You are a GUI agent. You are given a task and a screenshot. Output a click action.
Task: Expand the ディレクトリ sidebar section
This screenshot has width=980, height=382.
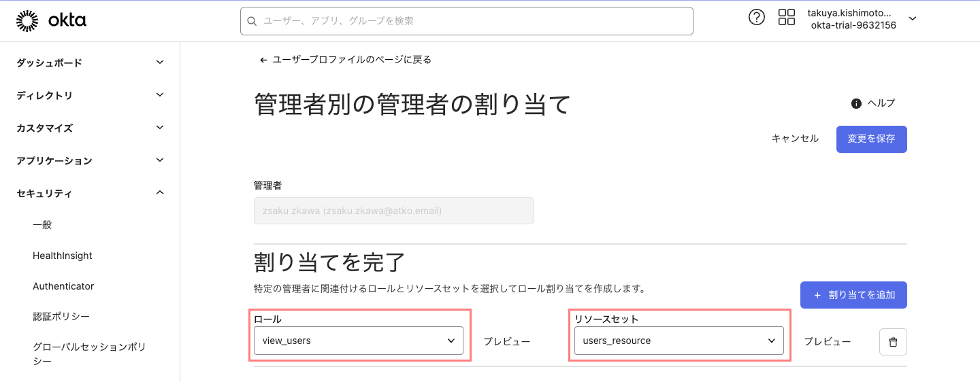tap(160, 95)
